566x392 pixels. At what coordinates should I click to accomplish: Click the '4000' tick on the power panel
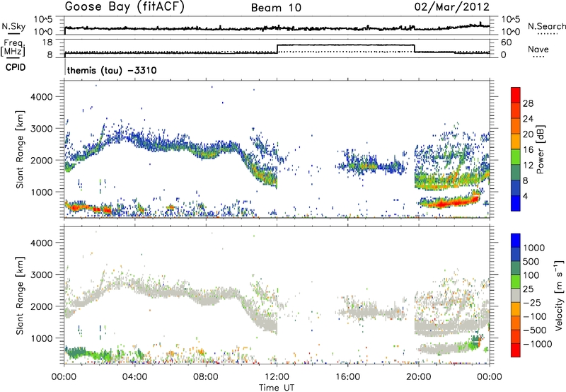tap(41, 97)
